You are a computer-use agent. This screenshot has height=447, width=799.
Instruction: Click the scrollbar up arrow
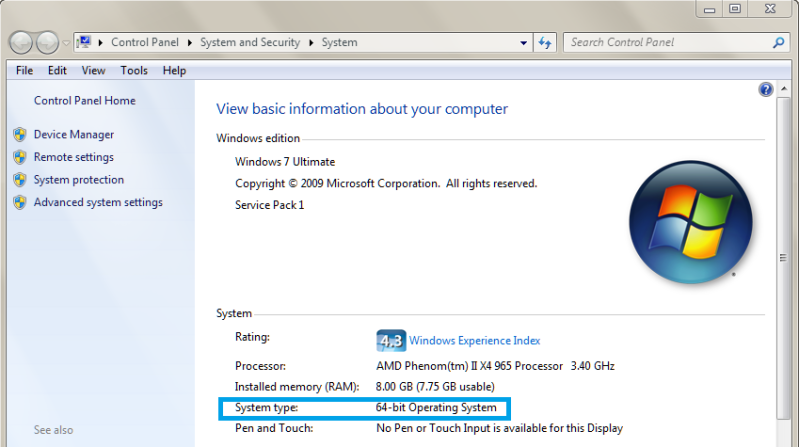784,89
